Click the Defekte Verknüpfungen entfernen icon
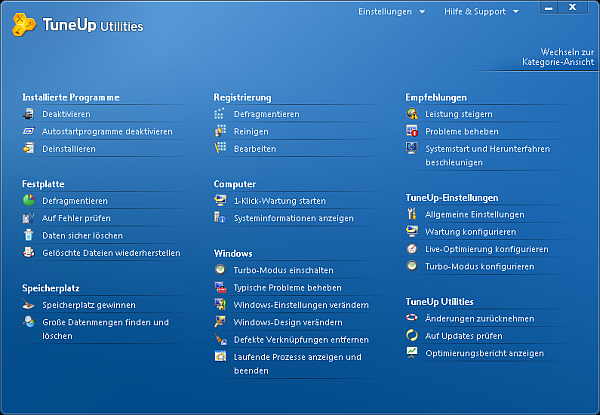The image size is (600, 415). point(220,339)
